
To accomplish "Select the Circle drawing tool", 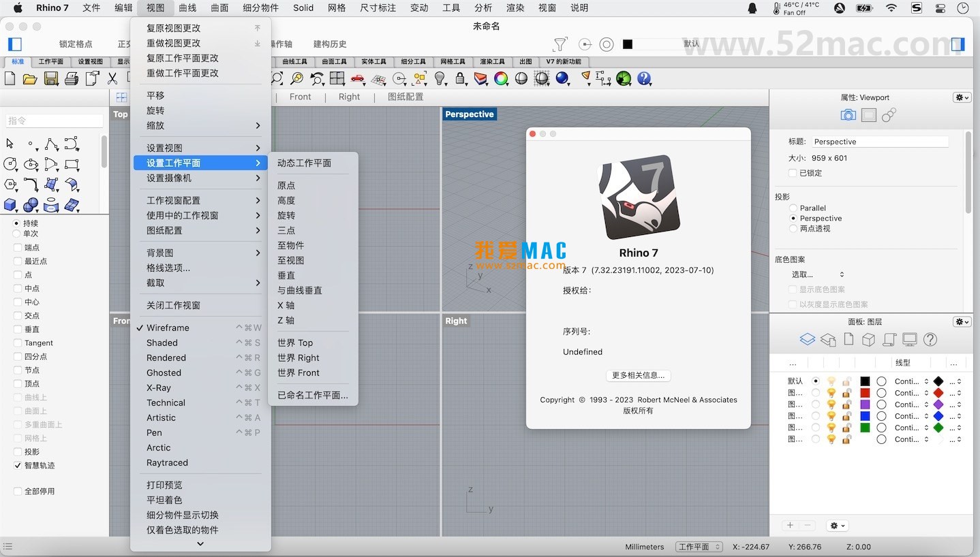I will click(10, 164).
